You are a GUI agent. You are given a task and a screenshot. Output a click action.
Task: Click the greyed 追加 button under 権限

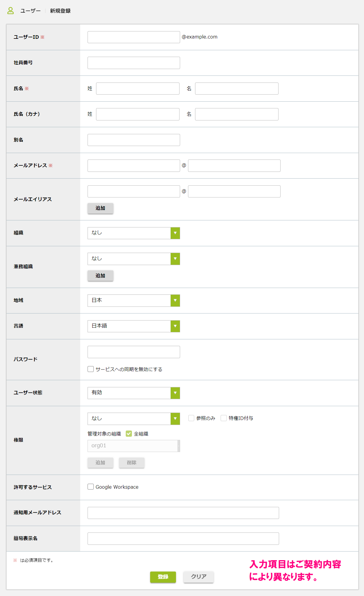100,463
